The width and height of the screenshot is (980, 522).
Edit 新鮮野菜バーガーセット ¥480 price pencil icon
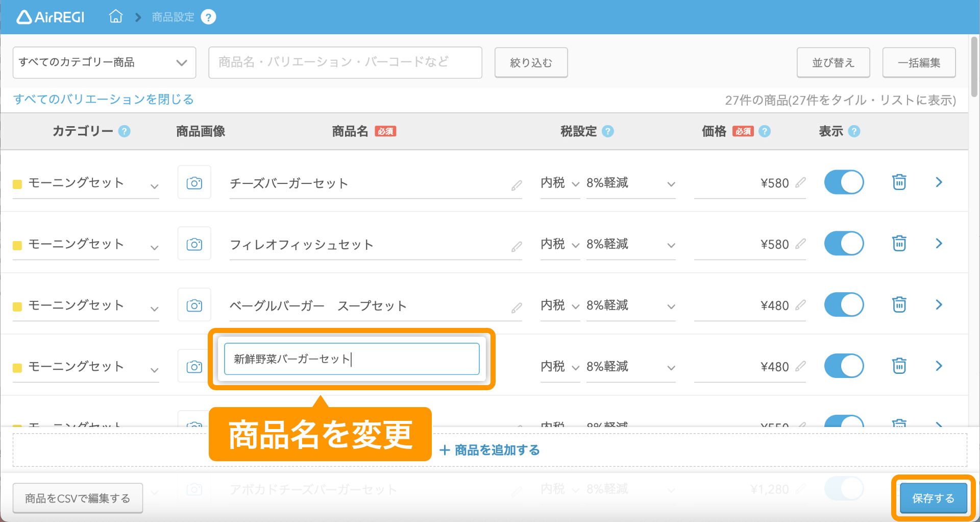pos(800,366)
